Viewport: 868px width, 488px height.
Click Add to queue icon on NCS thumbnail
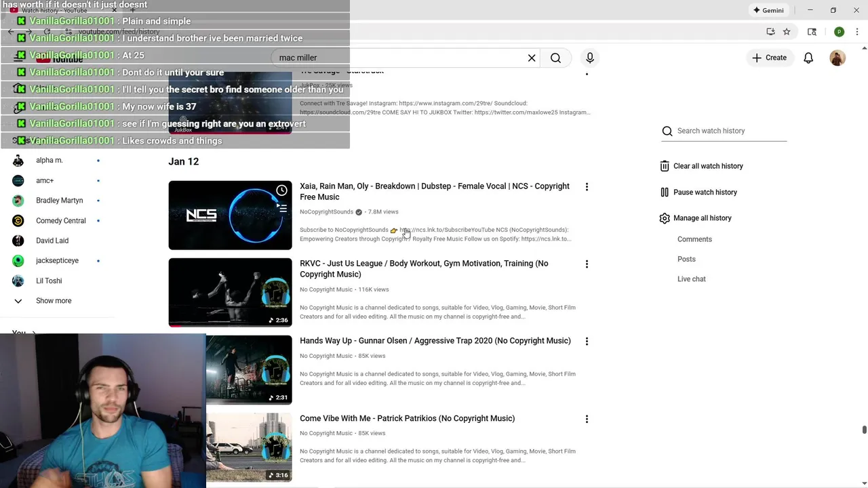281,208
